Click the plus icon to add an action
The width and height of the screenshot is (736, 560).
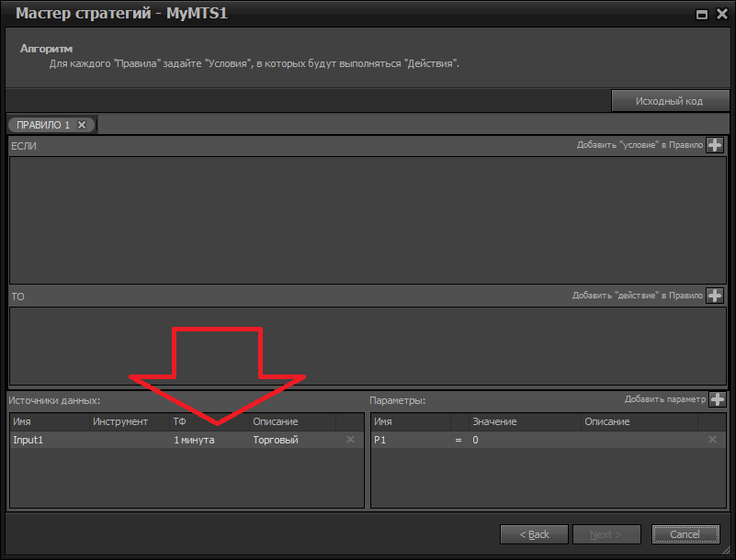[x=715, y=296]
